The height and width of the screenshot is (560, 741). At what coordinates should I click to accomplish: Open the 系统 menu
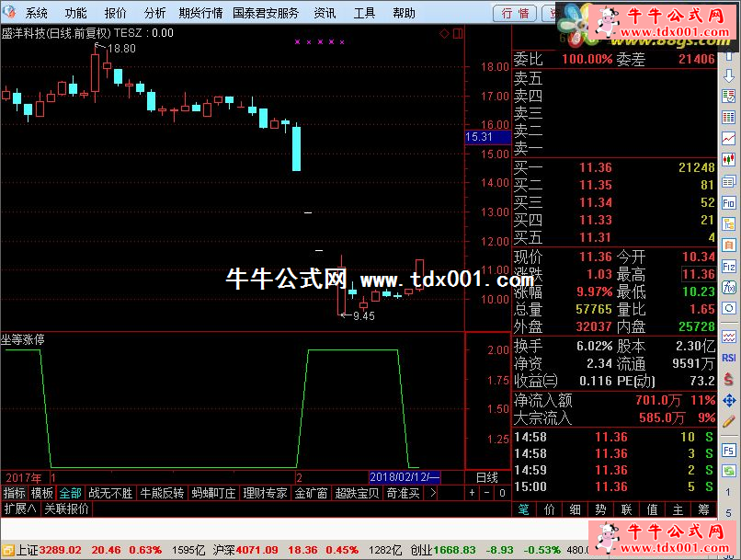coord(37,13)
